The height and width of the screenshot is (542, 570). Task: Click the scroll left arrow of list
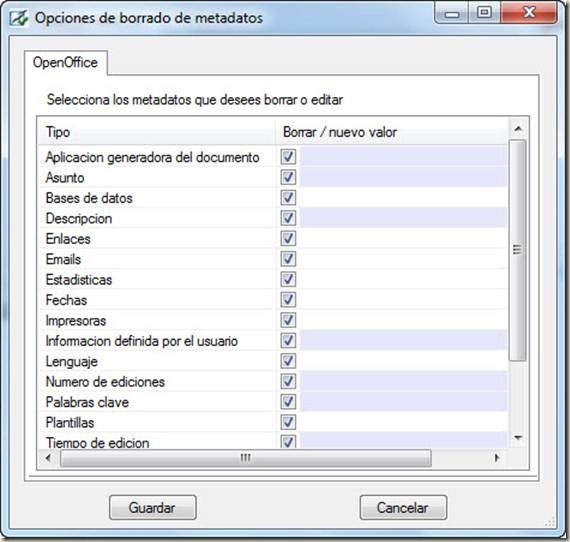coord(49,458)
